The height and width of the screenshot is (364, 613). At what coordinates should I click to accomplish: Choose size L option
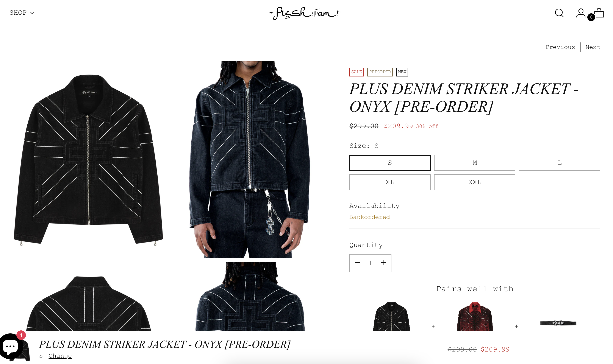click(559, 163)
